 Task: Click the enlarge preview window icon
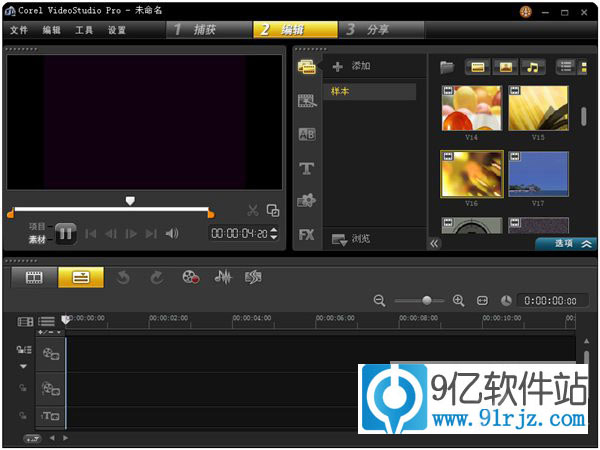273,210
